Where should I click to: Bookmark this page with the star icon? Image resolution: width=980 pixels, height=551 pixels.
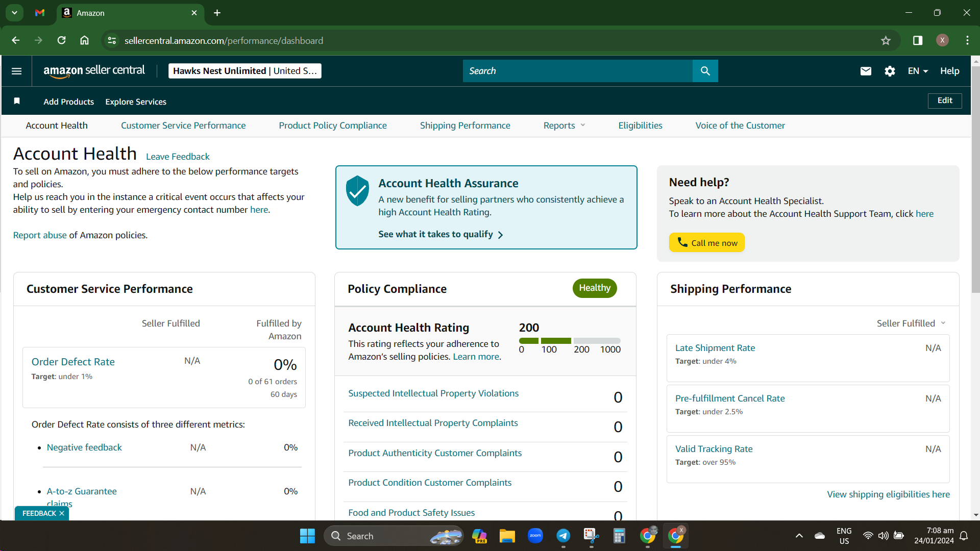click(886, 40)
